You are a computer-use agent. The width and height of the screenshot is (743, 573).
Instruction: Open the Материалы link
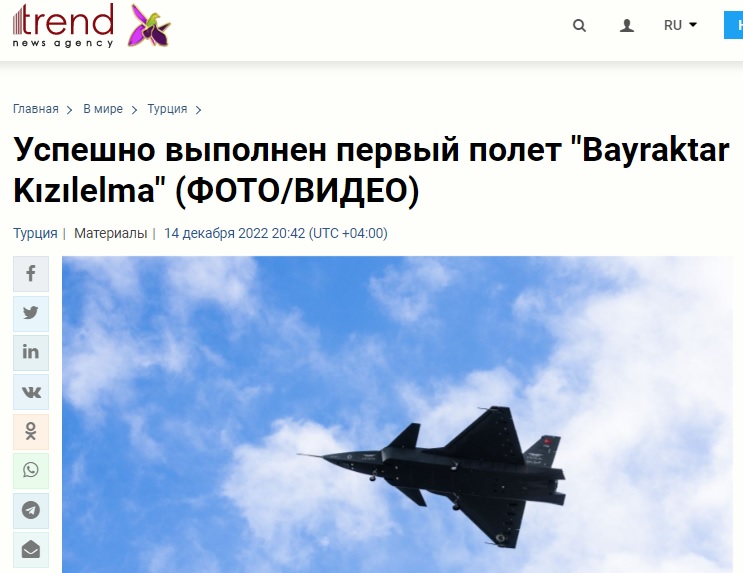click(110, 233)
